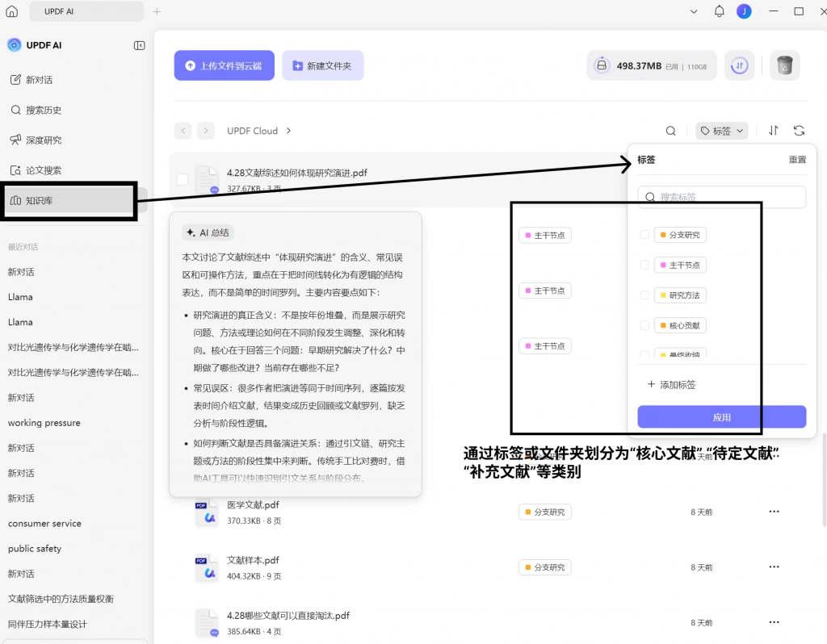The height and width of the screenshot is (644, 827).
Task: Open 深度研究 deep research
Action: (x=36, y=140)
